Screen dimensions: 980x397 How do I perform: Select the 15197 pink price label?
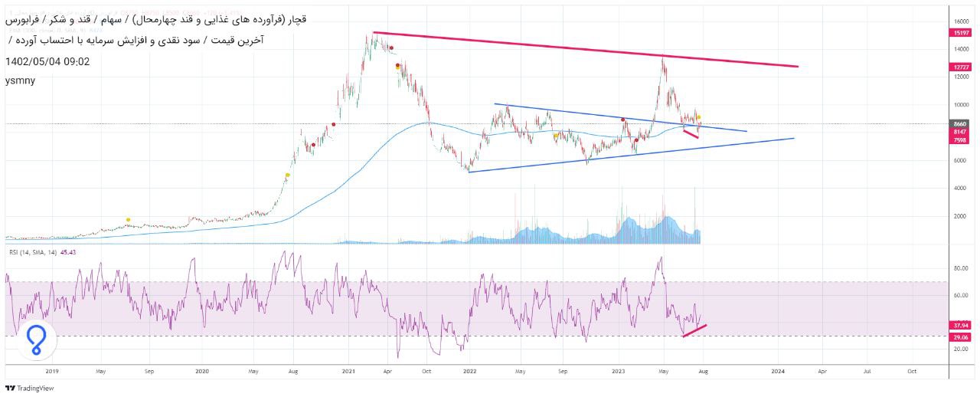coord(961,33)
